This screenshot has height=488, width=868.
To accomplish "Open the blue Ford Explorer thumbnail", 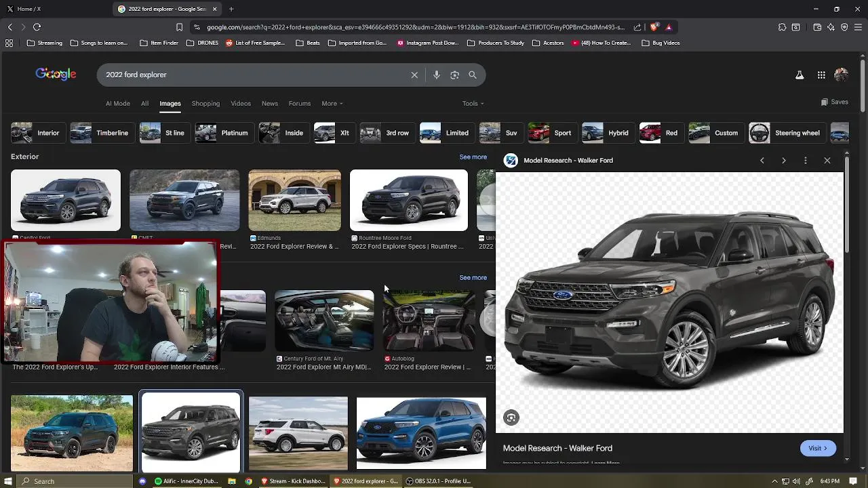I will (421, 432).
